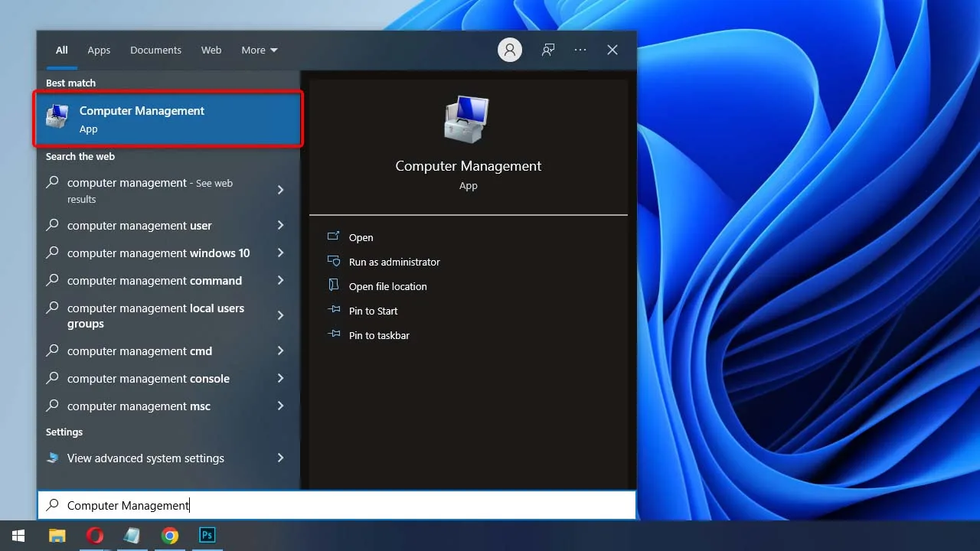Select 'computer management - See web results' text
The image size is (980, 551).
150,191
